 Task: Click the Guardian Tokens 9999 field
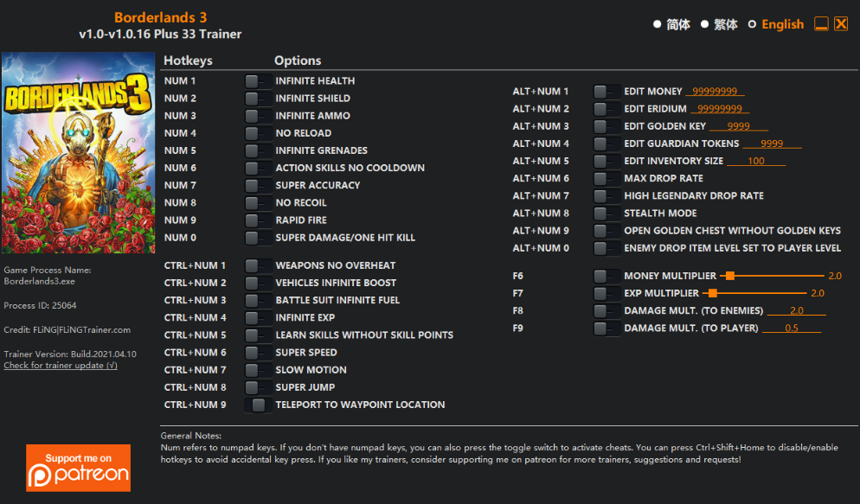click(772, 144)
